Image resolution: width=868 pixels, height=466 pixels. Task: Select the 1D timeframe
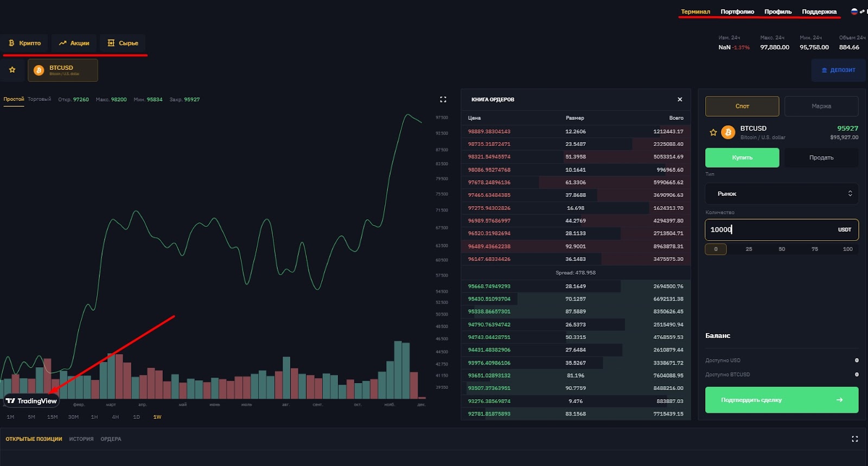point(136,417)
